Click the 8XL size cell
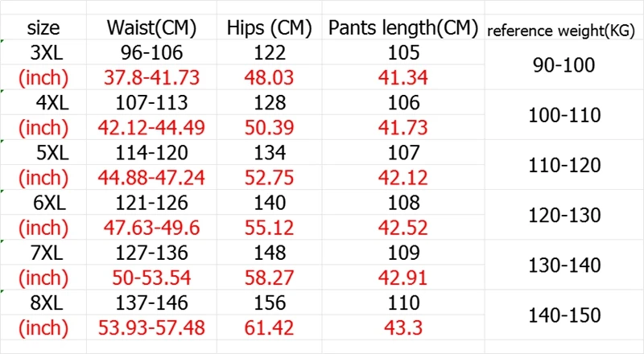Viewport: 644px width, 354px height. pos(43,303)
